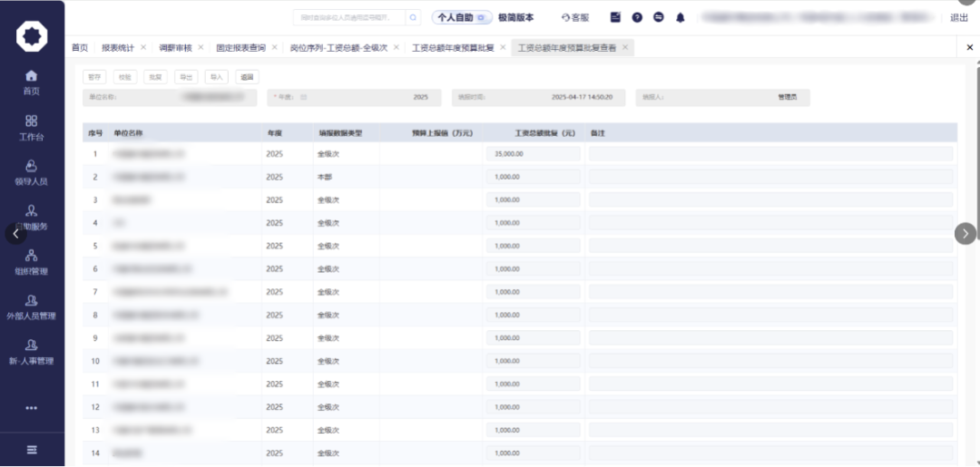Click the 导入 button
This screenshot has height=467, width=980.
(x=216, y=77)
